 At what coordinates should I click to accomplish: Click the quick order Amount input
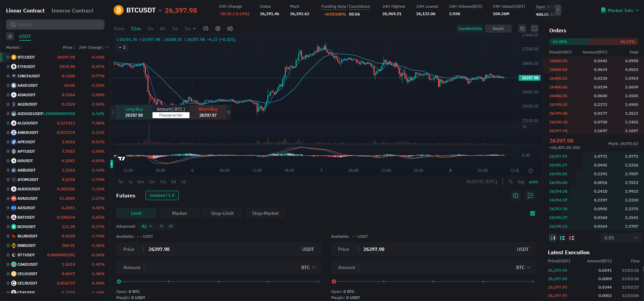click(171, 115)
